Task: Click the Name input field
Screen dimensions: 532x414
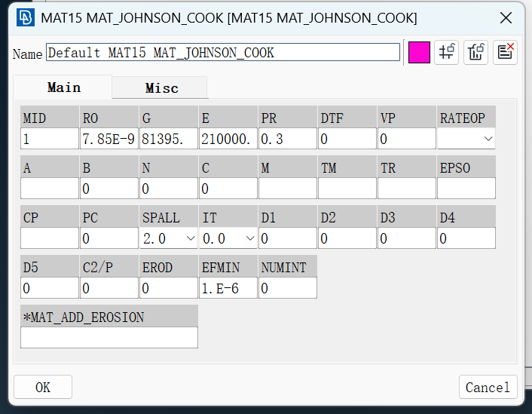Action: pyautogui.click(x=223, y=52)
